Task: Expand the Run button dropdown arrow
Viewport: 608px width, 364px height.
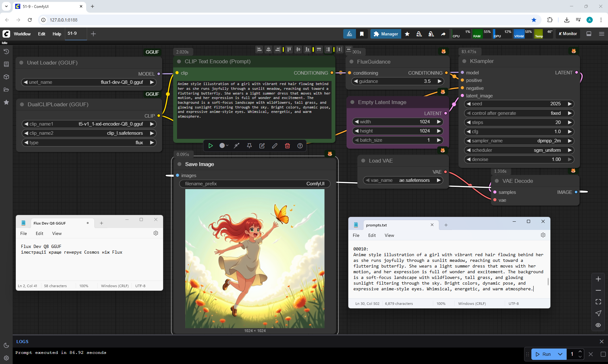Action: coord(560,354)
